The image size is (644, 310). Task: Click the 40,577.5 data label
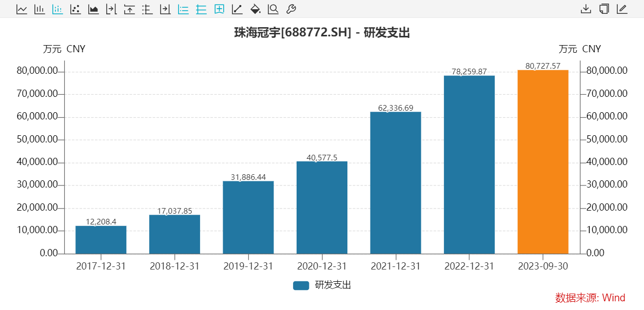tap(322, 157)
